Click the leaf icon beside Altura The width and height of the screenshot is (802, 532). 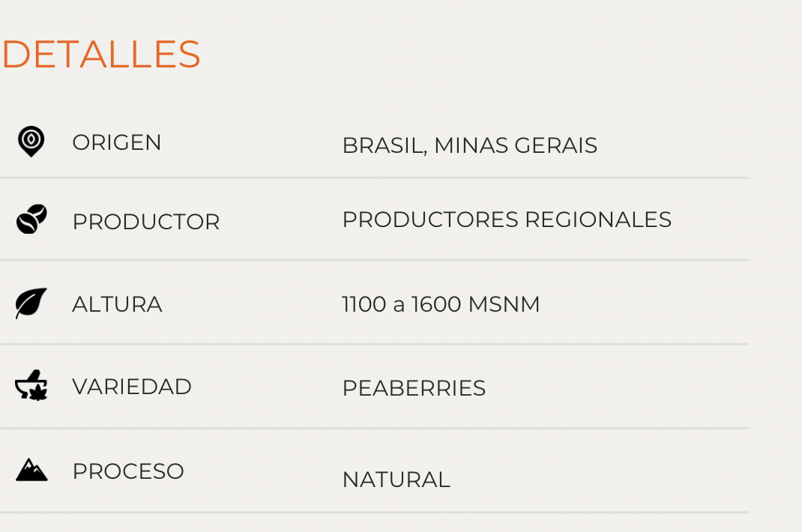(31, 303)
